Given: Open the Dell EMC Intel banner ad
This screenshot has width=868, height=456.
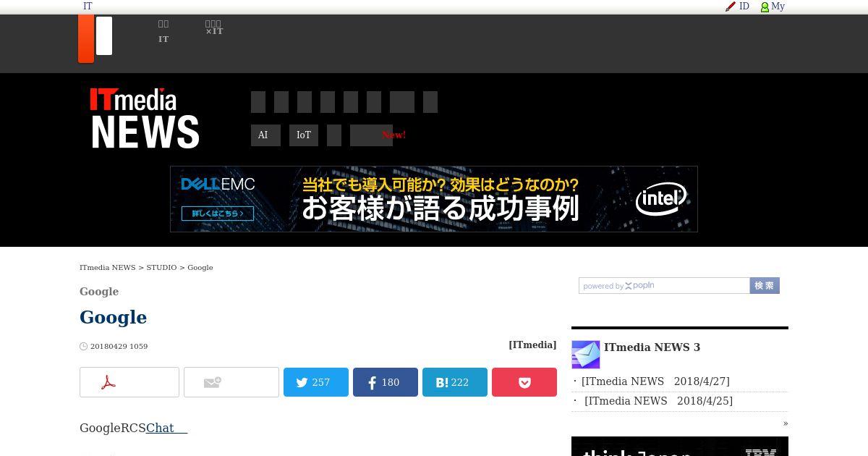Looking at the screenshot, I should 434,199.
